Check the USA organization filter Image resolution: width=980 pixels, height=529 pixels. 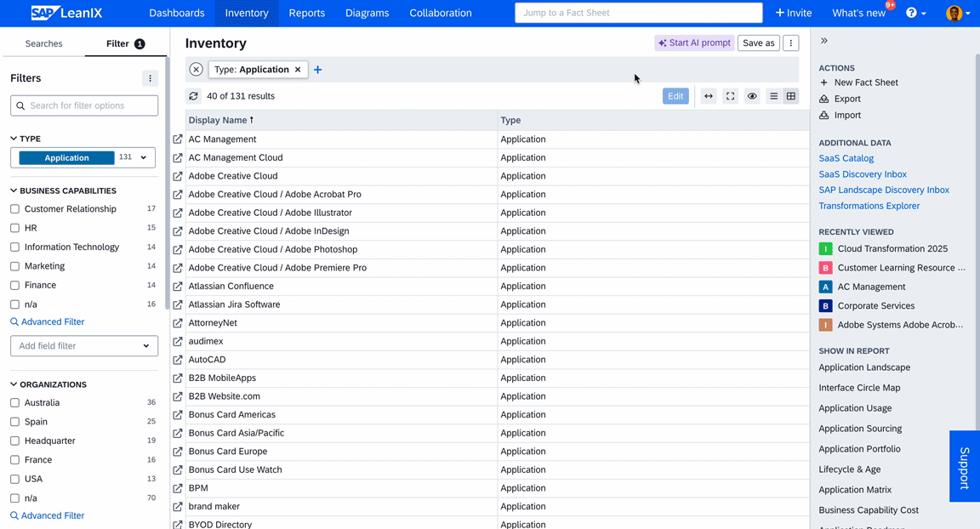coord(15,479)
